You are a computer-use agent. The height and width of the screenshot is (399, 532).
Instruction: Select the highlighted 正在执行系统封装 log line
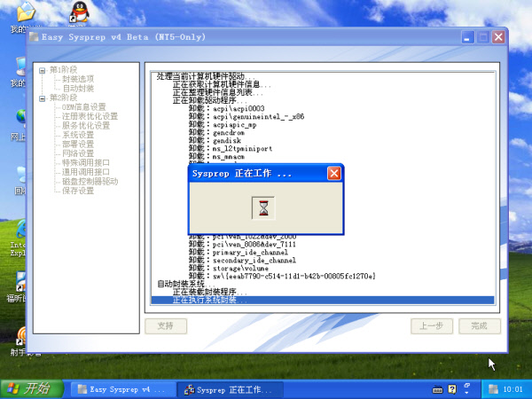pyautogui.click(x=323, y=300)
